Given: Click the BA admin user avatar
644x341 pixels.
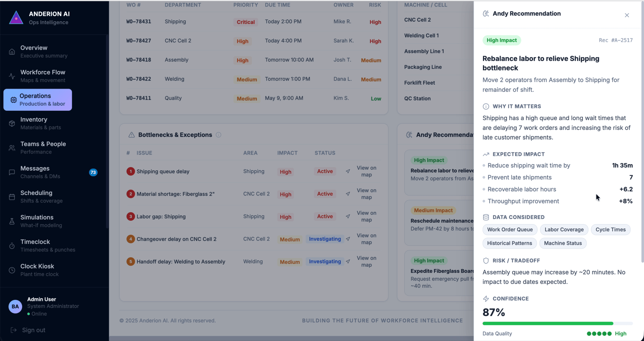Looking at the screenshot, I should (15, 307).
